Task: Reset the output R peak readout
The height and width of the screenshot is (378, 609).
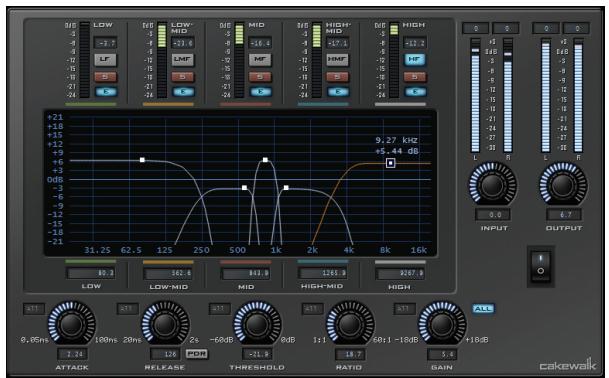Action: click(x=577, y=28)
